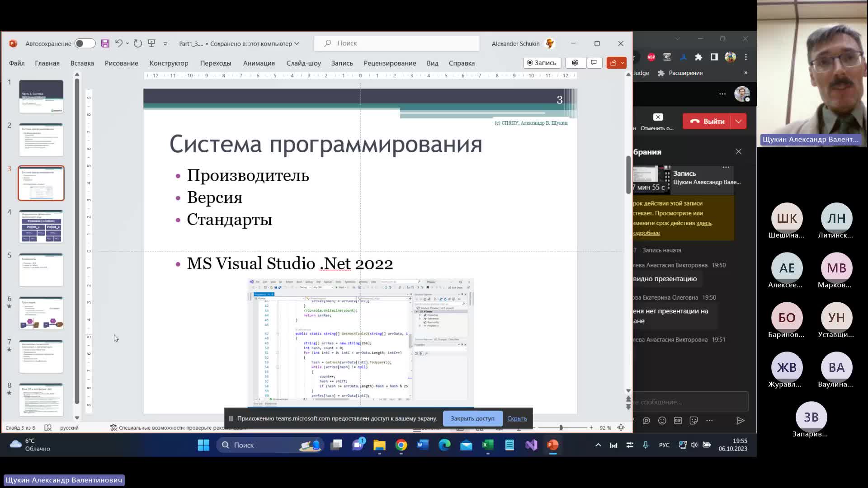868x488 pixels.
Task: Click the AdBlock Plus extension icon
Action: pyautogui.click(x=651, y=57)
